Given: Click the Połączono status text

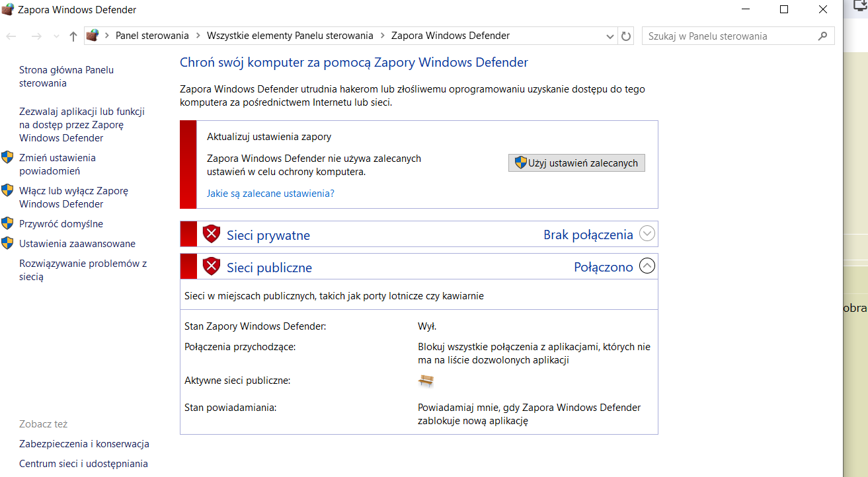Looking at the screenshot, I should coord(604,267).
